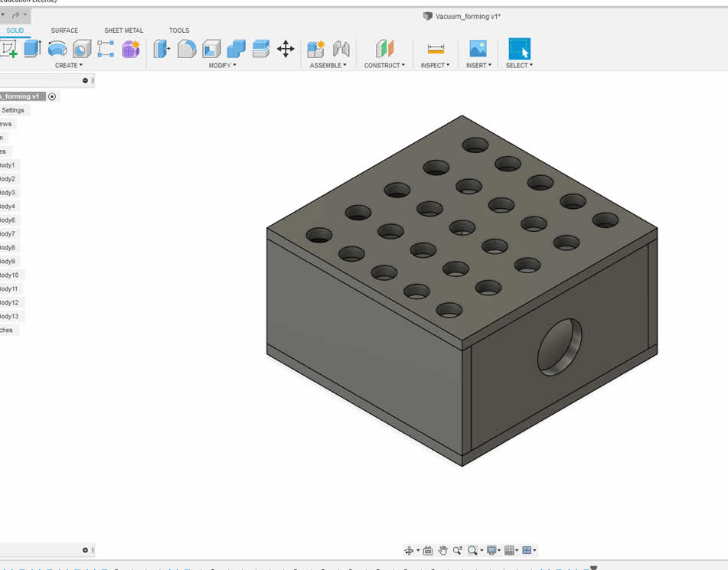Select Body3 in the browser tree

point(8,193)
